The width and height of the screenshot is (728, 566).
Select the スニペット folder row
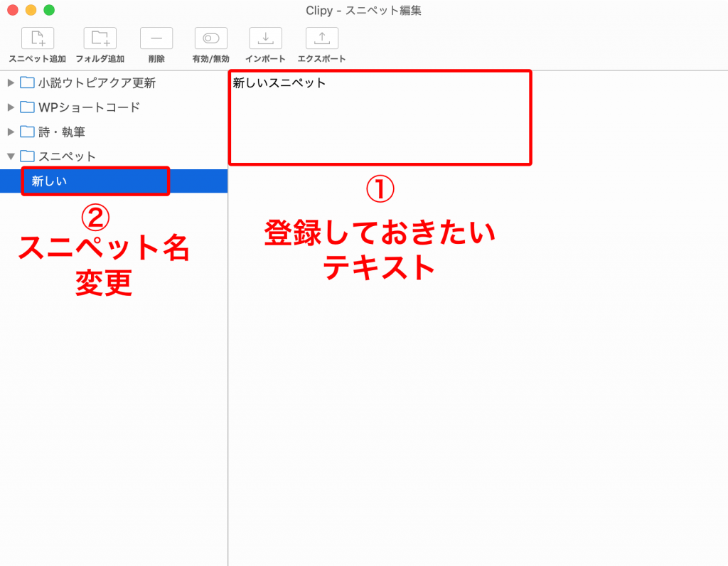click(x=114, y=156)
